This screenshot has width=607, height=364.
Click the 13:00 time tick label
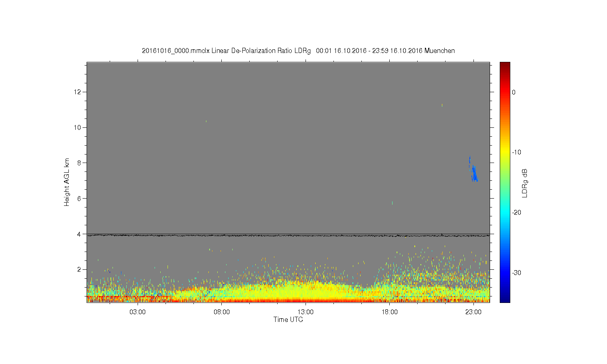pos(306,312)
